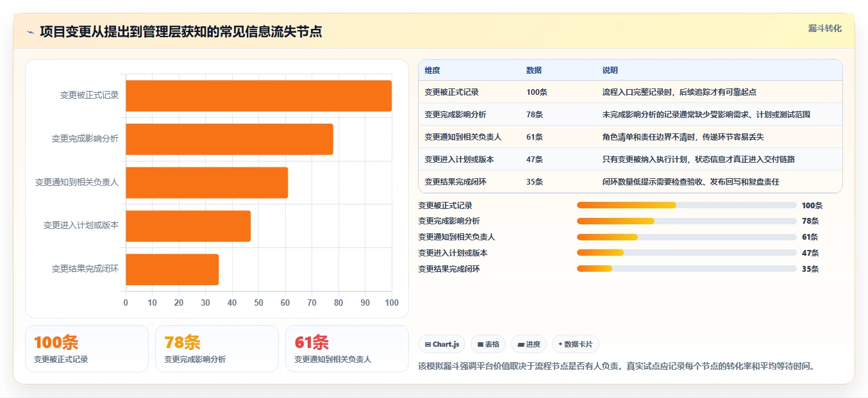
Task: Click table cell 变更结果完成闭环
Action: [455, 182]
